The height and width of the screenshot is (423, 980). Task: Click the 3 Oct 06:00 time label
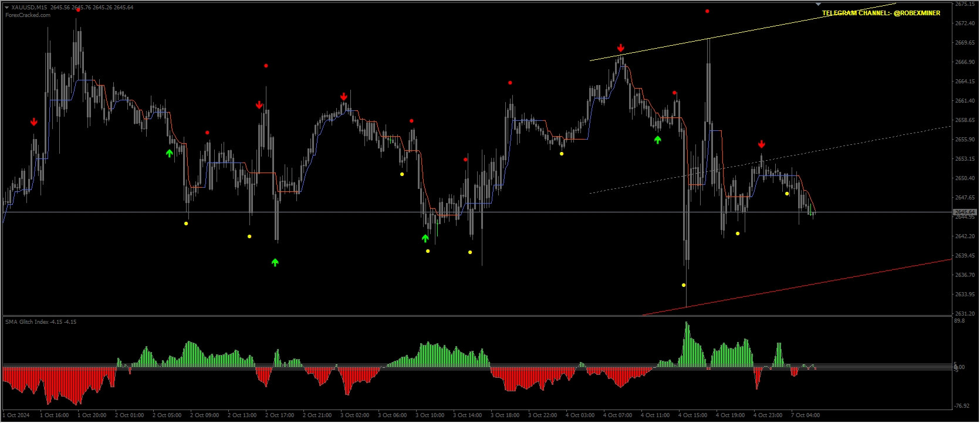pyautogui.click(x=392, y=415)
